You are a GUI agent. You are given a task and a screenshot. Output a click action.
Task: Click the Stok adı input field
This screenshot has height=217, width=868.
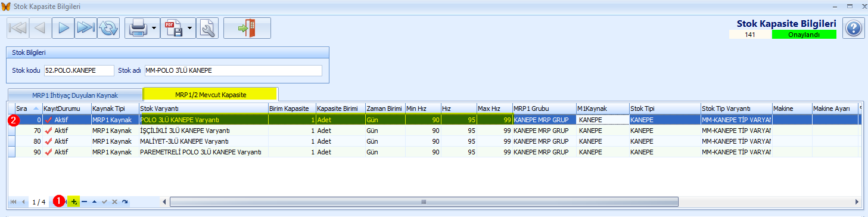coord(233,71)
